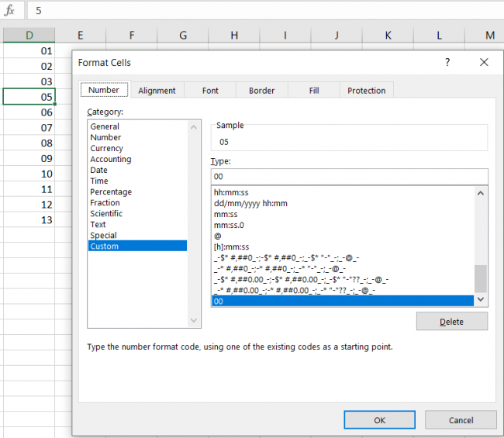Click the Type format code field

[350, 177]
